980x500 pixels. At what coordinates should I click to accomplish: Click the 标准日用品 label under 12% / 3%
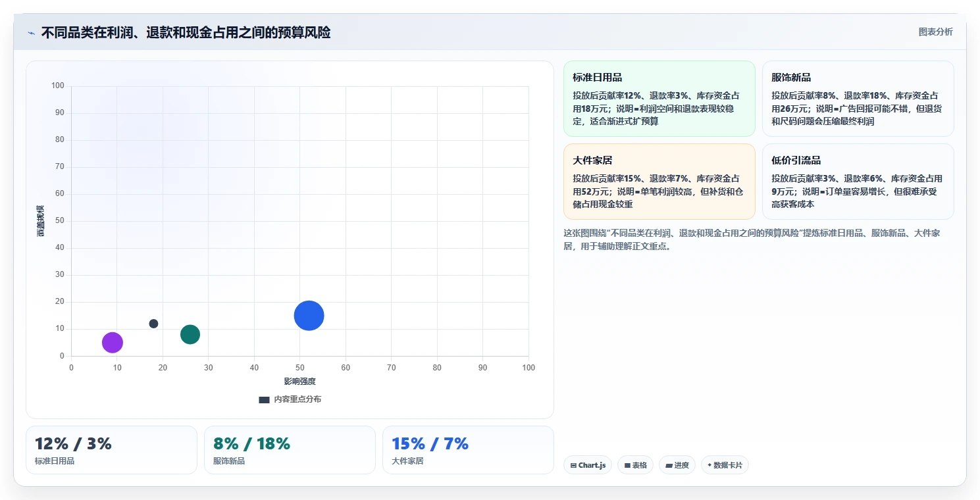55,461
